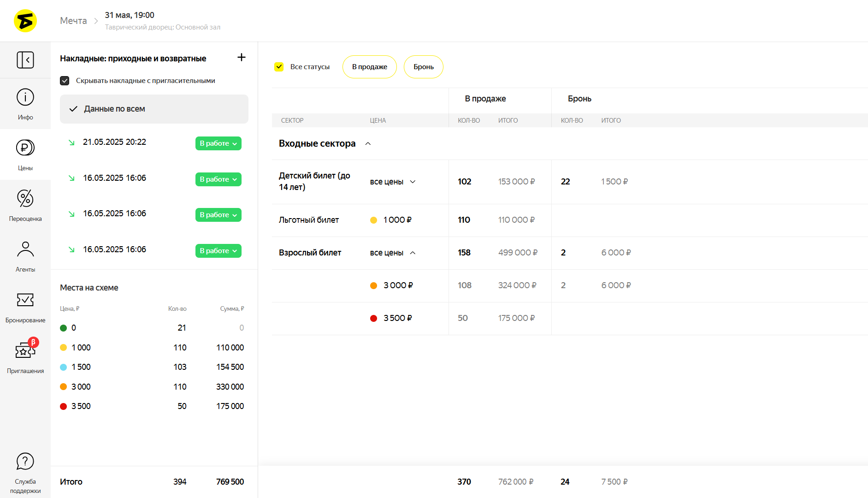868x498 pixels.
Task: Uncheck Скрывать накладные с пригласительными
Action: 65,81
